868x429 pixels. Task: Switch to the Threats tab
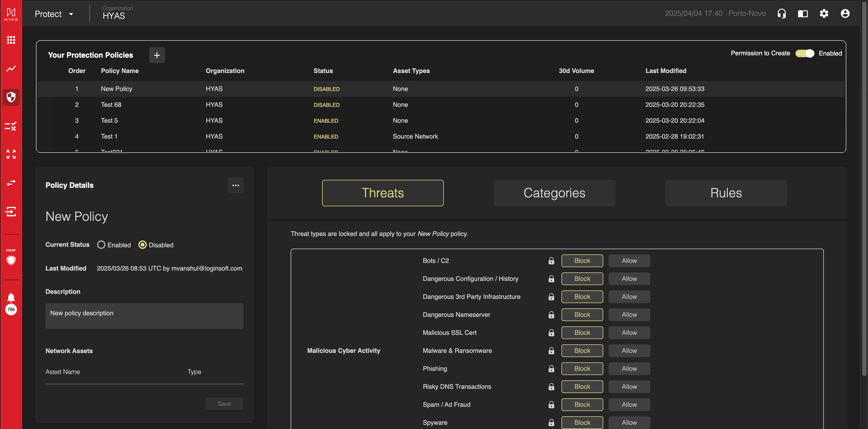tap(383, 193)
